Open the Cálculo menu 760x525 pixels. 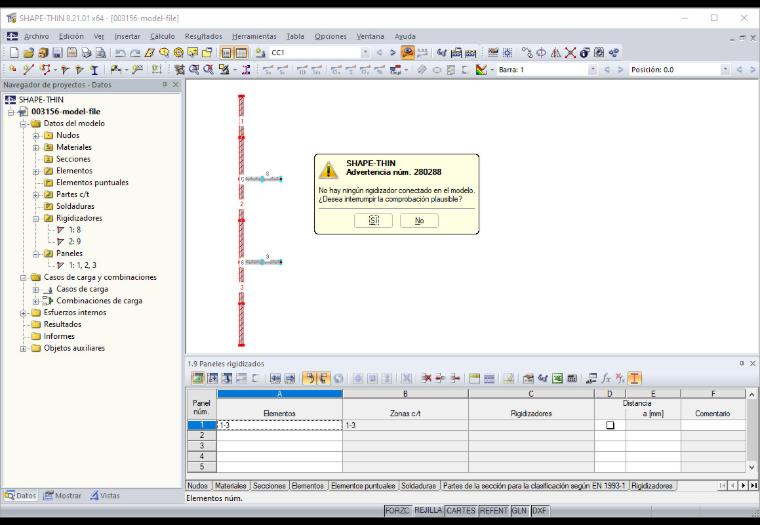[162, 36]
